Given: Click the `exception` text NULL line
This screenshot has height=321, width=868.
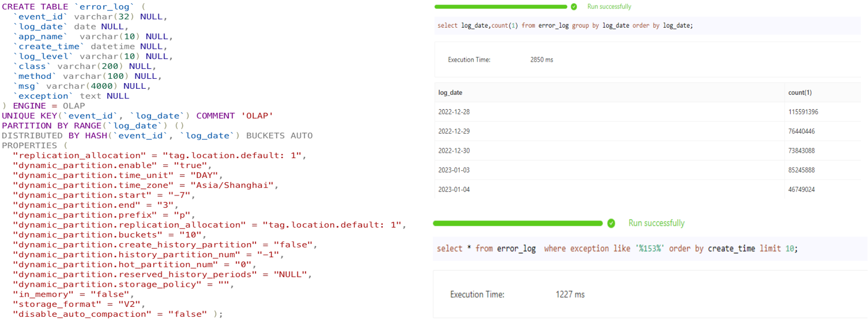Looking at the screenshot, I should pos(71,96).
